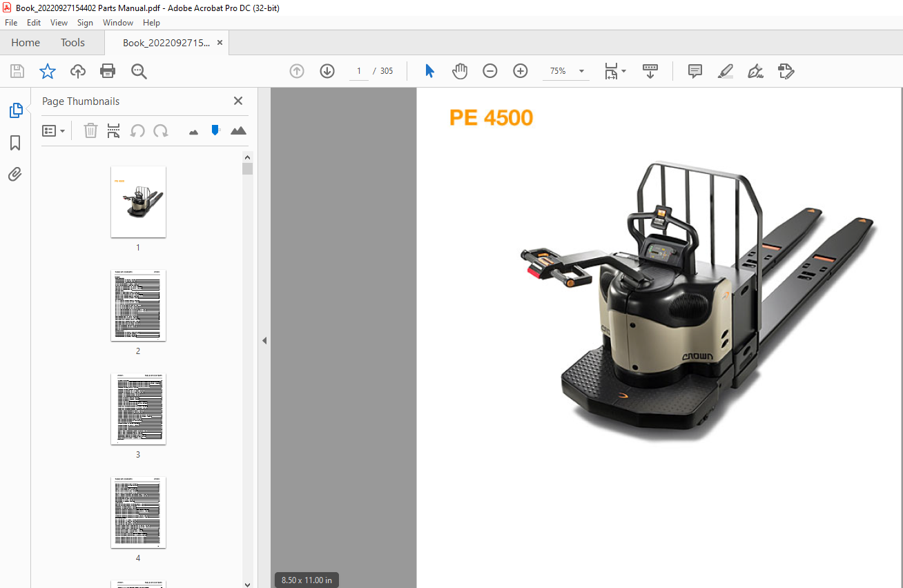The image size is (903, 588).
Task: Open the Edit menu
Action: tap(34, 23)
